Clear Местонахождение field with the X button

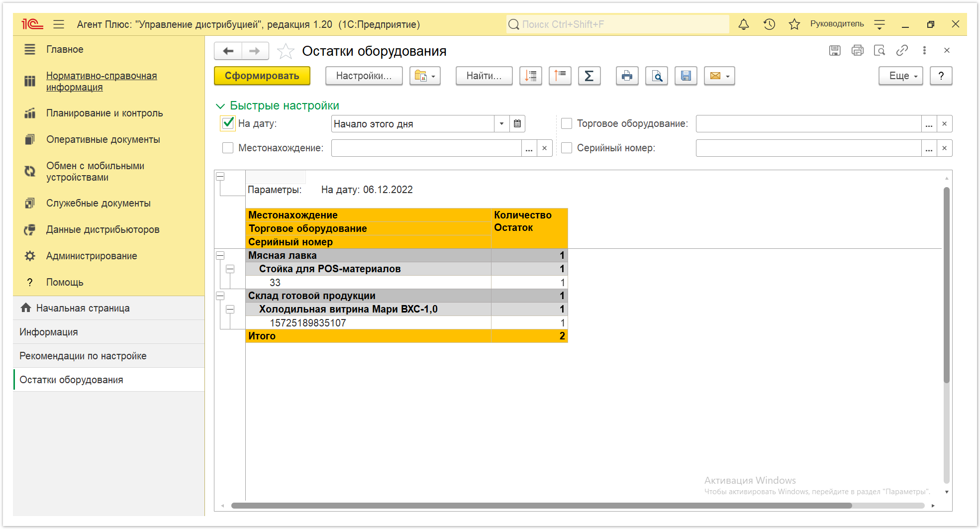tap(545, 148)
